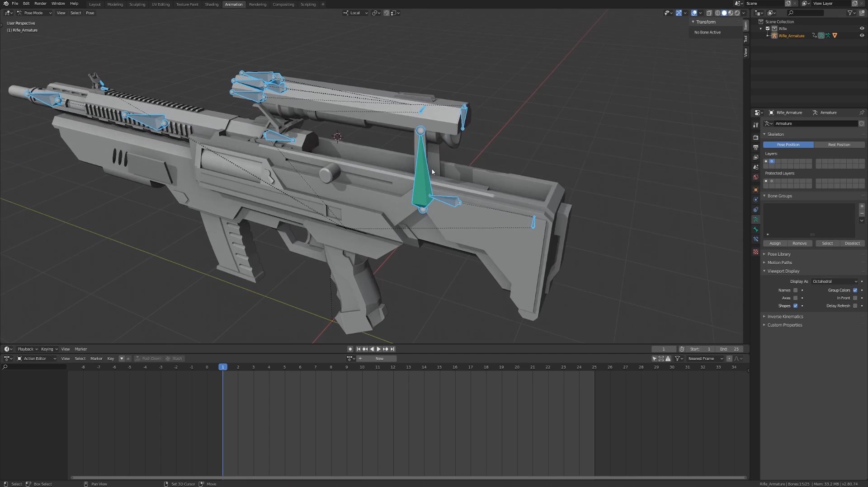Open the Bone properties tab
868x487 pixels.
[x=755, y=229]
